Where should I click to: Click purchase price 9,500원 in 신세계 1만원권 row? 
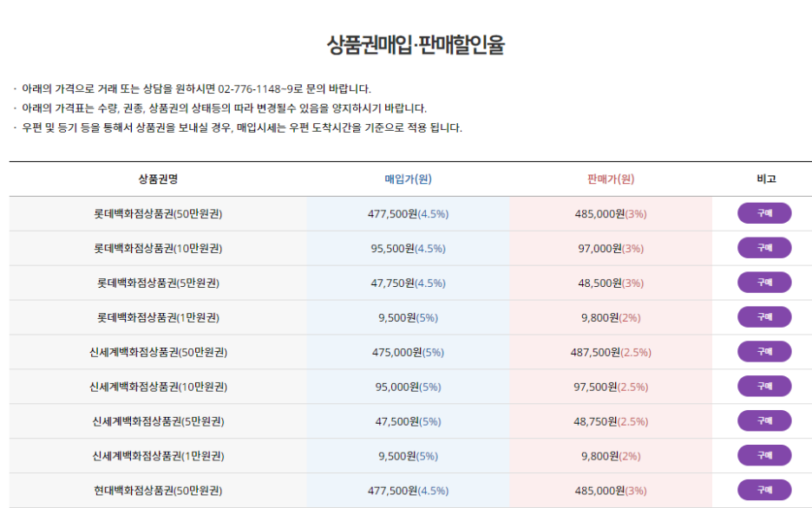408,456
